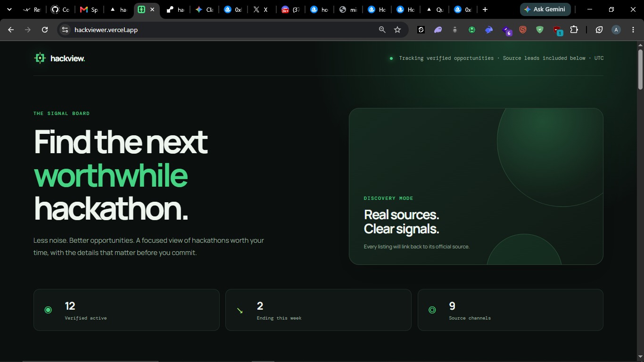Expand the tab search chevron
Viewport: 644px width, 362px height.
click(9, 9)
